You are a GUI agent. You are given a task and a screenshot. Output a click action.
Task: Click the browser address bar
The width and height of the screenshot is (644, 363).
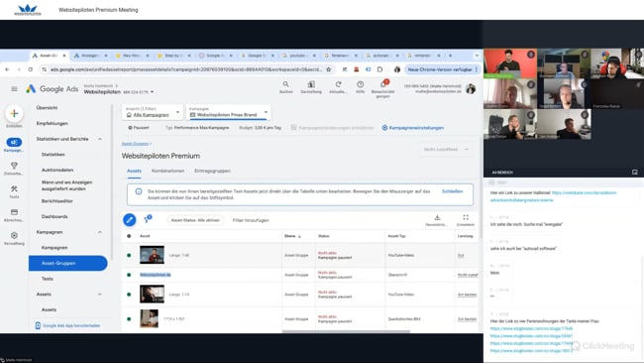pyautogui.click(x=187, y=69)
